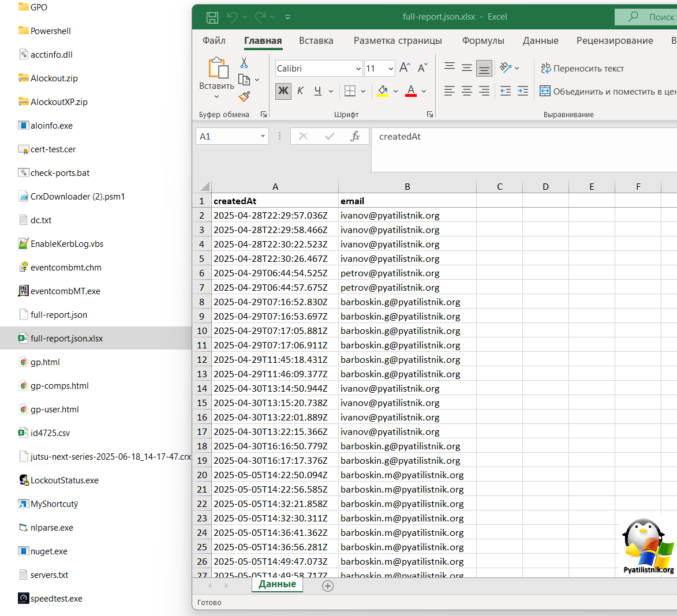
Task: Select column B header
Action: (x=407, y=186)
